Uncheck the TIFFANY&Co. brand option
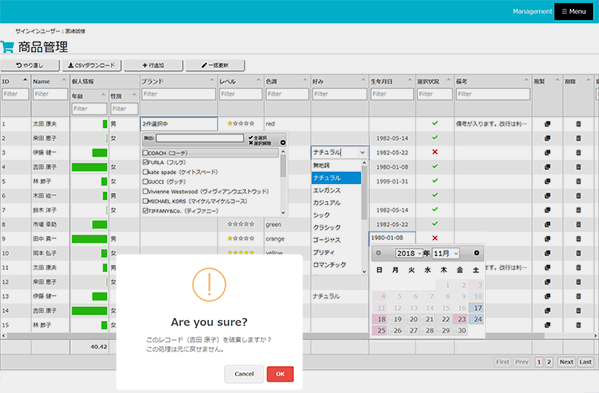The height and width of the screenshot is (393, 599). tap(145, 210)
